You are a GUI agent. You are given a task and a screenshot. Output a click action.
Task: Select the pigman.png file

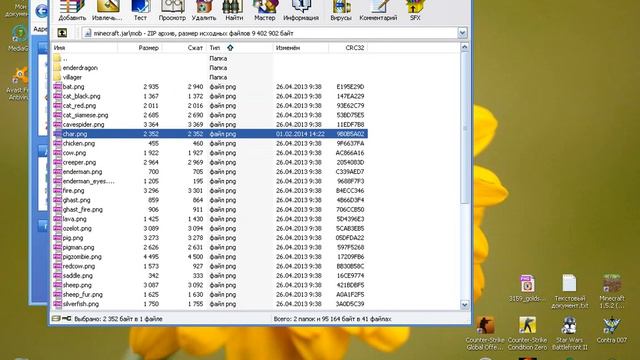coord(210,247)
